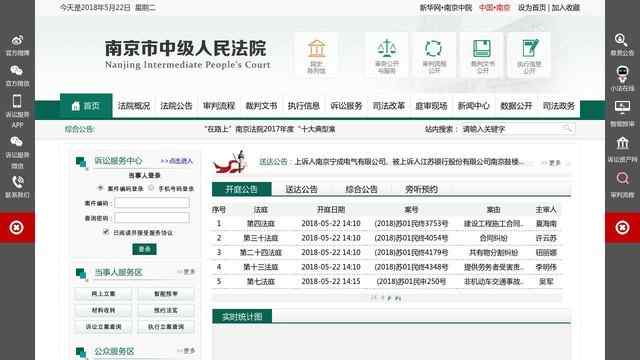The width and height of the screenshot is (640, 360).
Task: Open 司法改革 navigation menu
Action: [389, 106]
